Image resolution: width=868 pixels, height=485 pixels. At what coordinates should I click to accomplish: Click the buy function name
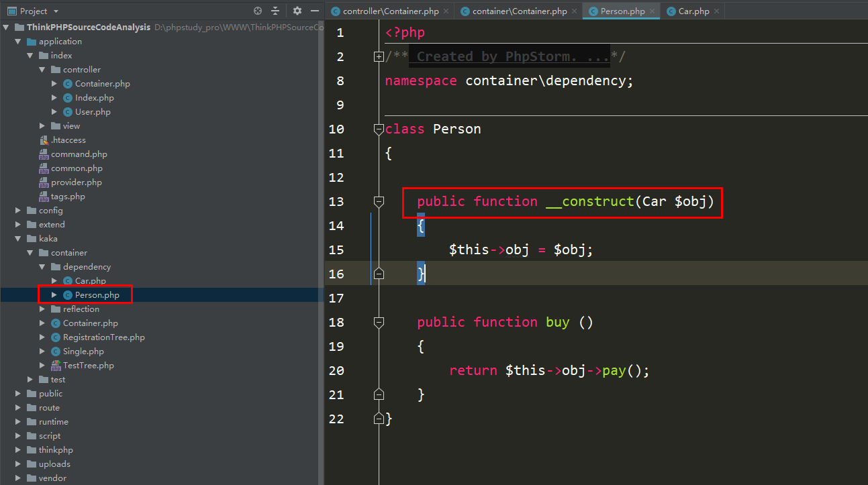pyautogui.click(x=558, y=322)
